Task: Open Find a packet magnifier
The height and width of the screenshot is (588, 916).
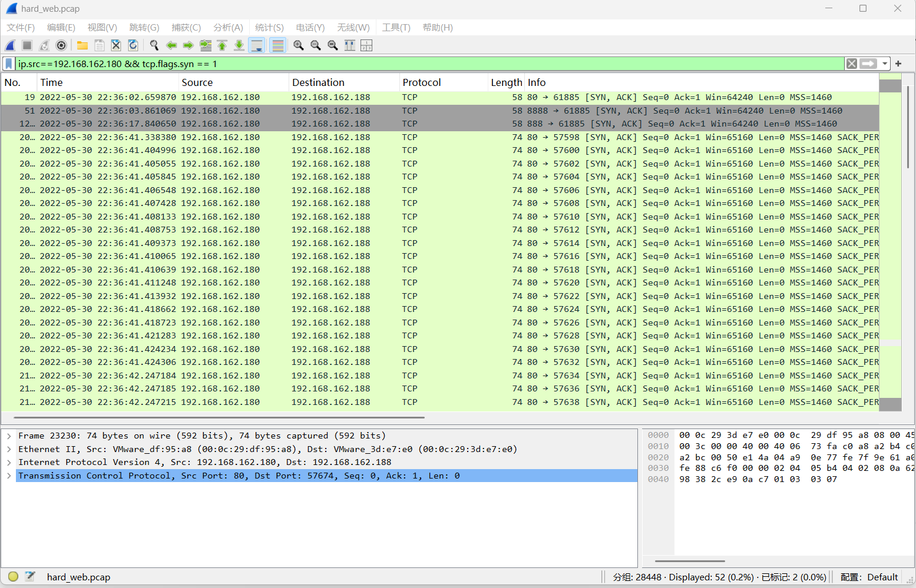Action: 154,45
